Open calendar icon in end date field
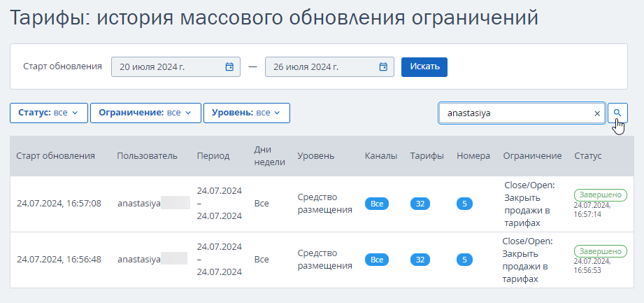The width and height of the screenshot is (644, 303). click(383, 66)
